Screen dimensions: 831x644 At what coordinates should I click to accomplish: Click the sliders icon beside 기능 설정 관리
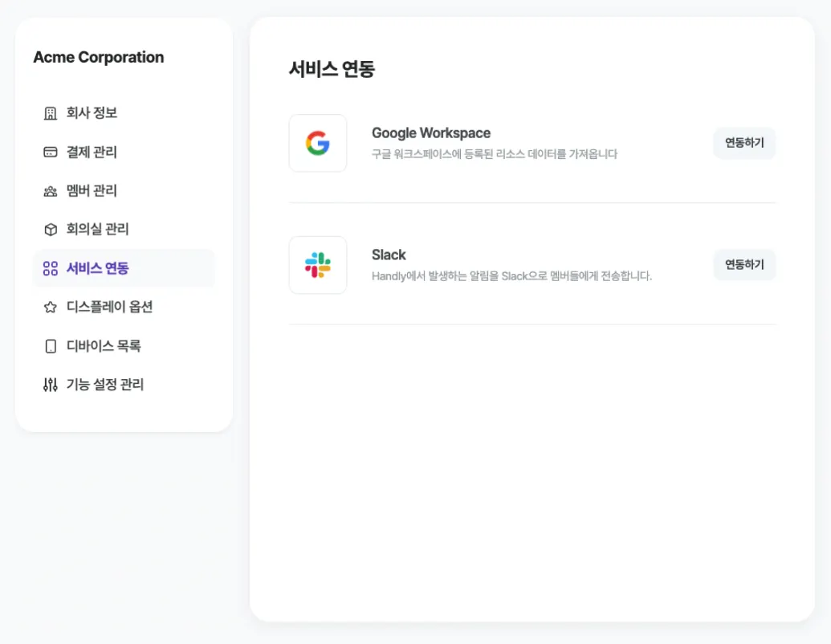pos(51,385)
